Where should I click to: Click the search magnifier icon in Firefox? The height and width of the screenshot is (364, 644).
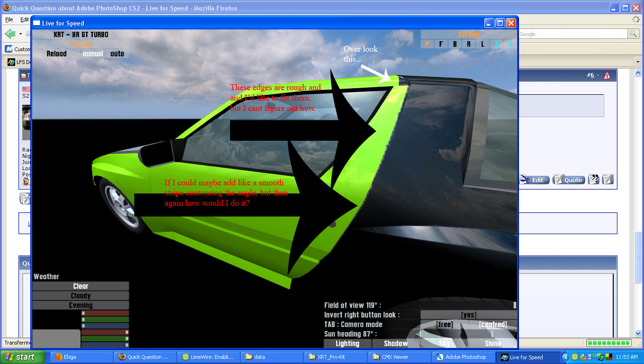(x=633, y=34)
